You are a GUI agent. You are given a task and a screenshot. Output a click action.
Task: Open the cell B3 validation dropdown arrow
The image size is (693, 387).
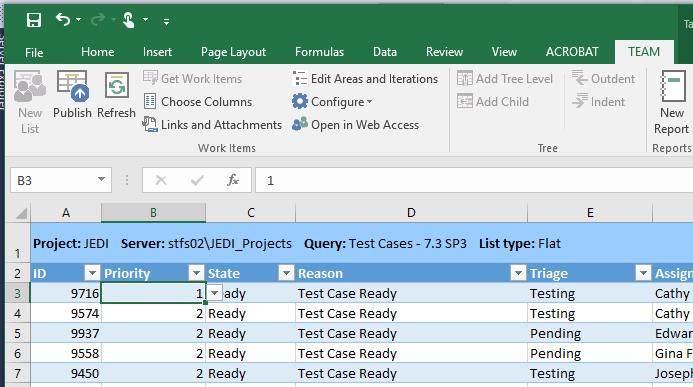click(x=214, y=292)
